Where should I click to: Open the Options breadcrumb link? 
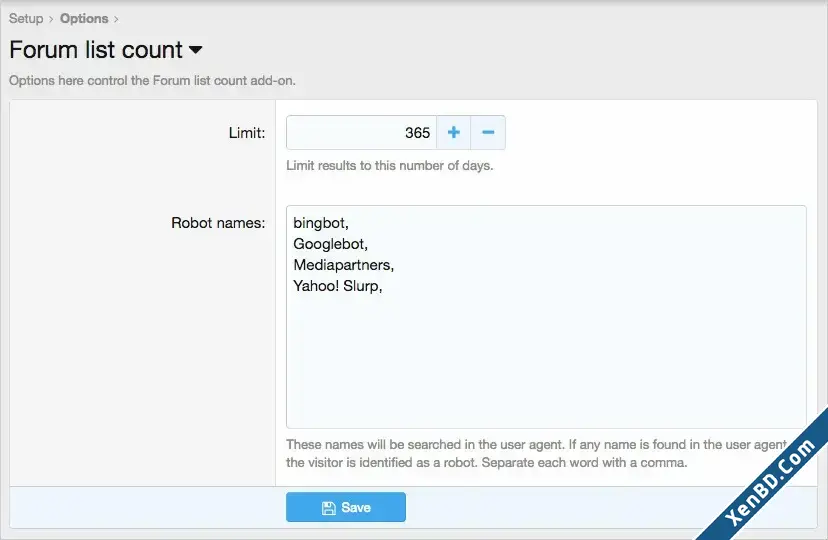[x=84, y=18]
